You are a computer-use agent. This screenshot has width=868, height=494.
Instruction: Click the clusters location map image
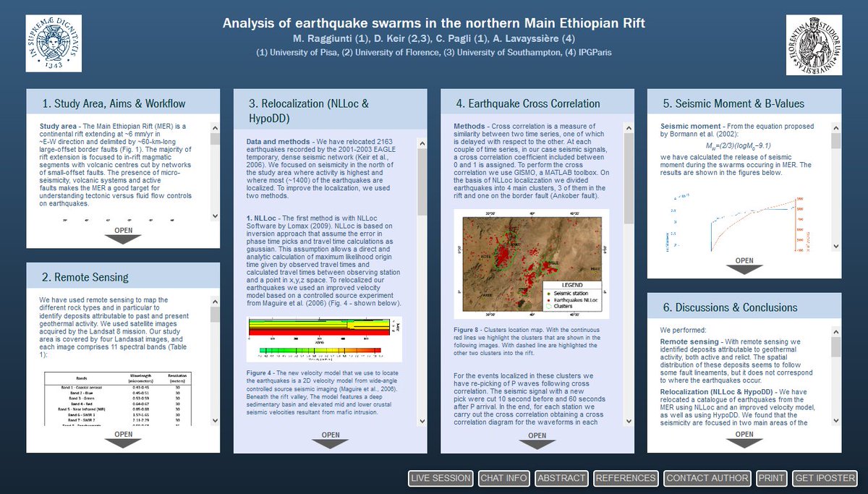[x=532, y=265]
